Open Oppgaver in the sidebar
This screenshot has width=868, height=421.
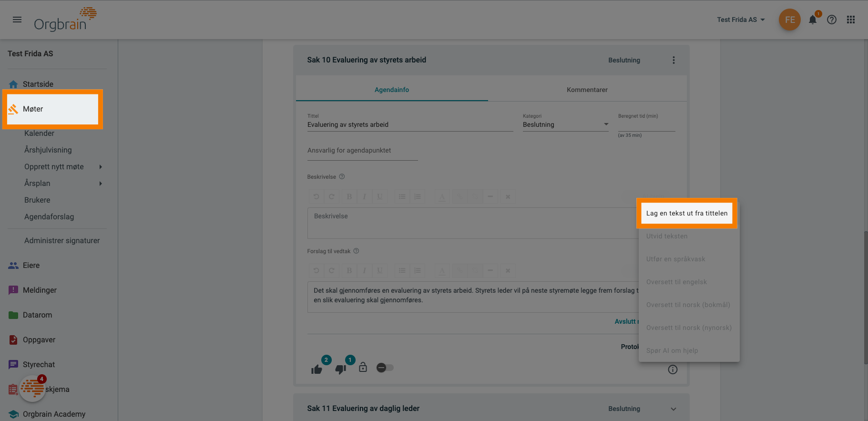point(39,339)
